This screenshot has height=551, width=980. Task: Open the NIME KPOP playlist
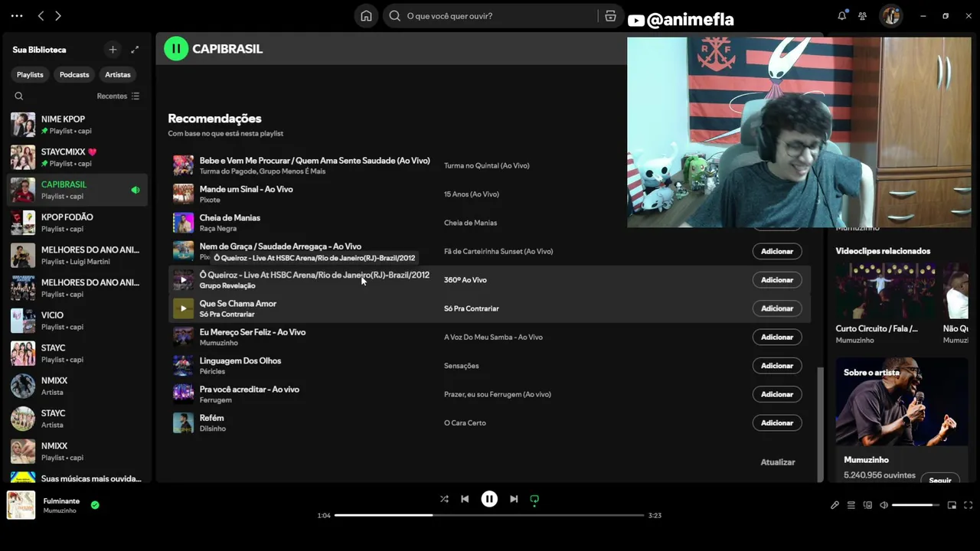pyautogui.click(x=77, y=125)
